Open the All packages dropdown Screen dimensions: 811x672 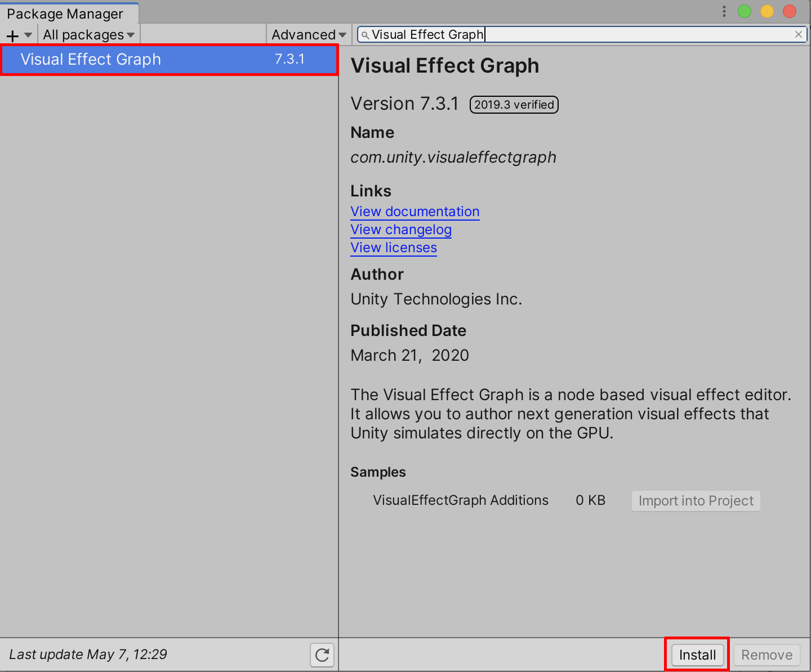coord(89,35)
